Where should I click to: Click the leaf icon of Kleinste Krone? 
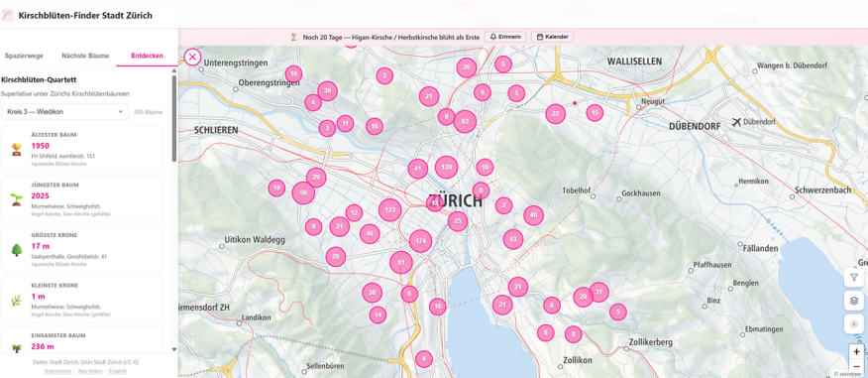point(16,300)
